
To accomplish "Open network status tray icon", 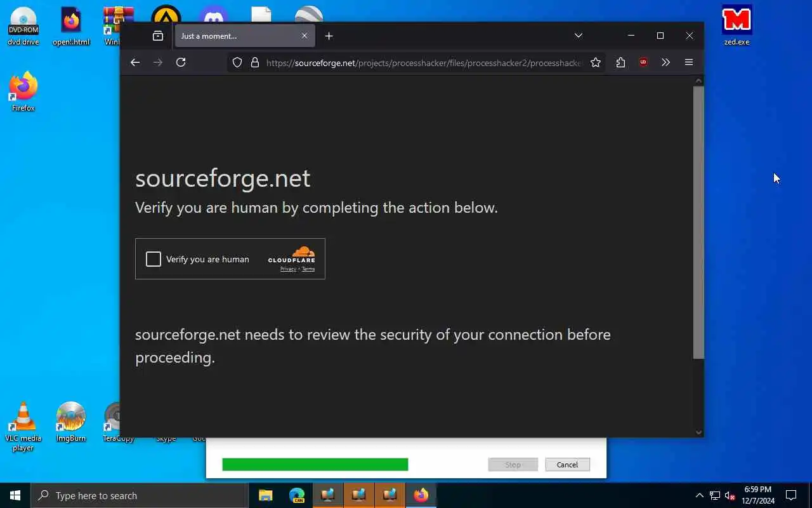I will pyautogui.click(x=715, y=495).
